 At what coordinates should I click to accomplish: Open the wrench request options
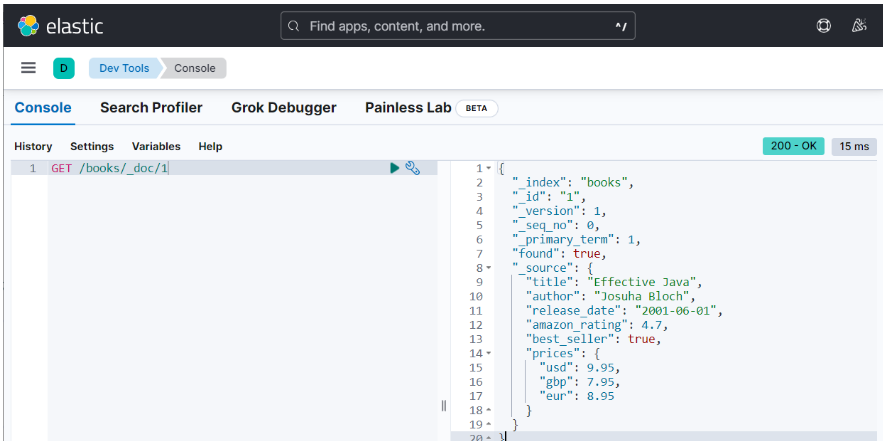413,168
